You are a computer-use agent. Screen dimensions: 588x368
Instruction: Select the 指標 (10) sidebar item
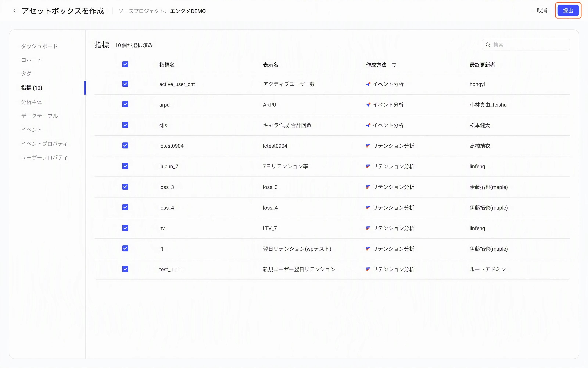(32, 88)
